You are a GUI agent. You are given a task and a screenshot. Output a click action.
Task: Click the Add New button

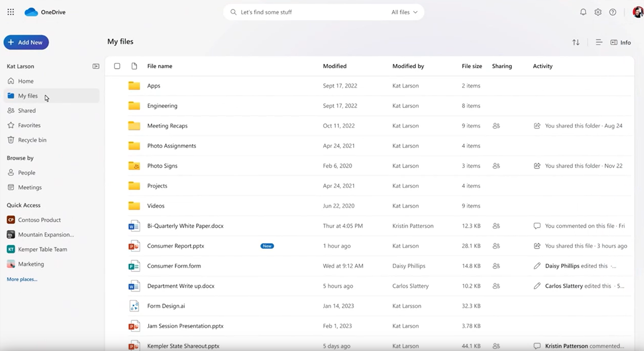pos(26,42)
